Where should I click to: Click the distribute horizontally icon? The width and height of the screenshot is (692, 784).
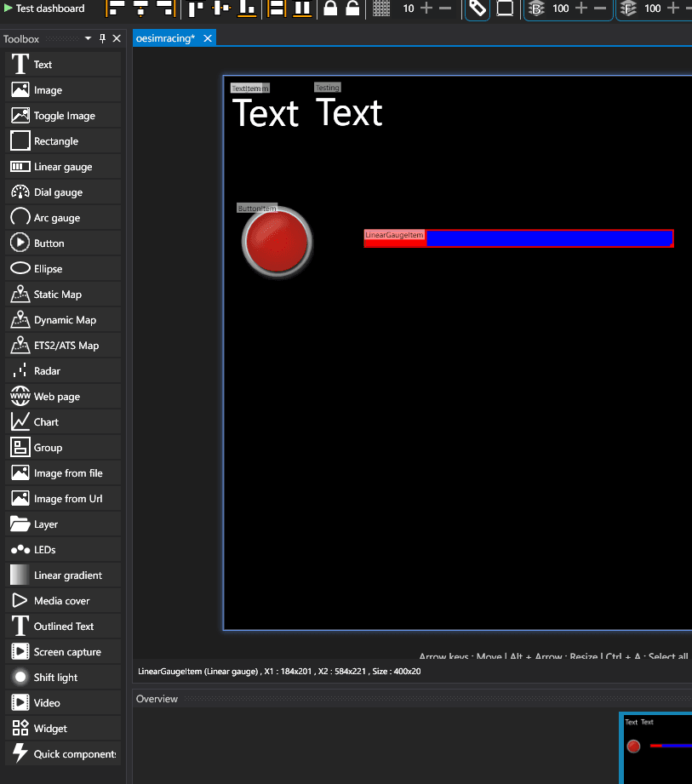coord(277,9)
